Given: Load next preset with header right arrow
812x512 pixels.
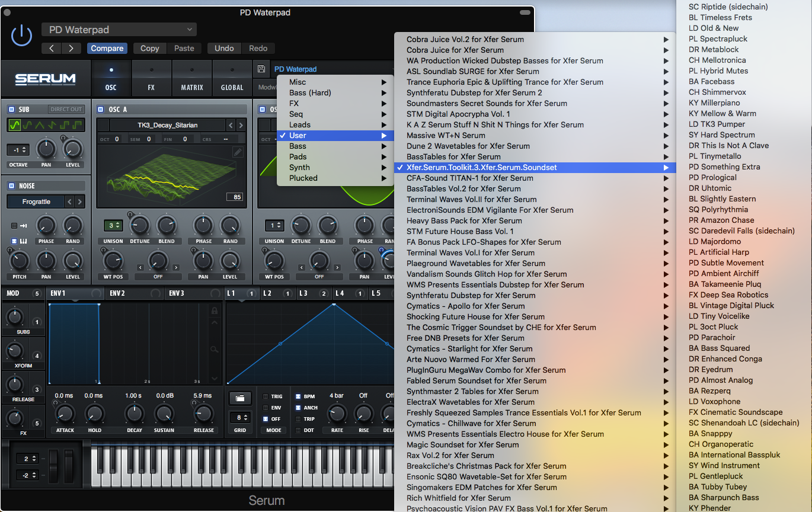Looking at the screenshot, I should [x=72, y=49].
